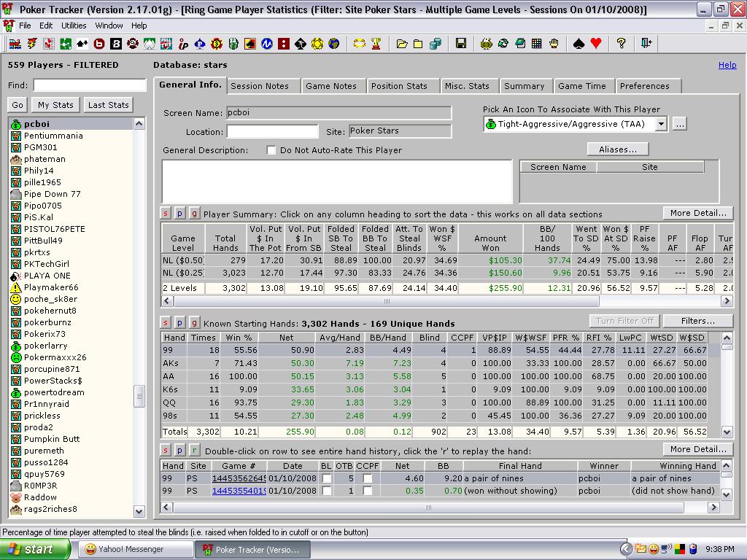Toggle the 's' button beside Player Summary

pos(166,214)
